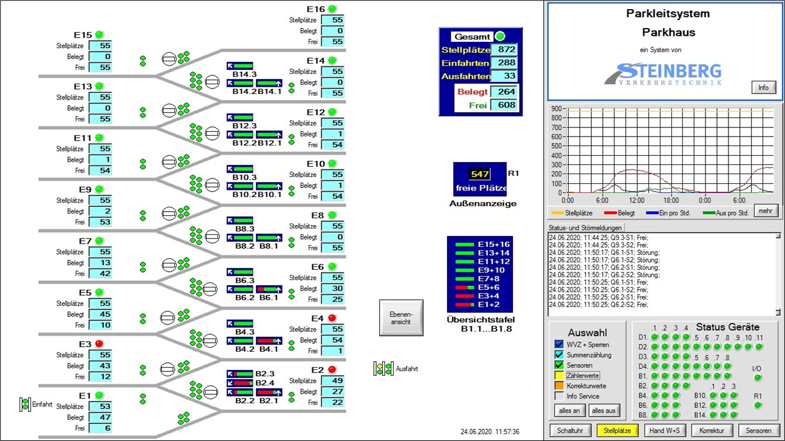
Task: Click the E1+2 bar in Übersichtstafel
Action: (465, 304)
